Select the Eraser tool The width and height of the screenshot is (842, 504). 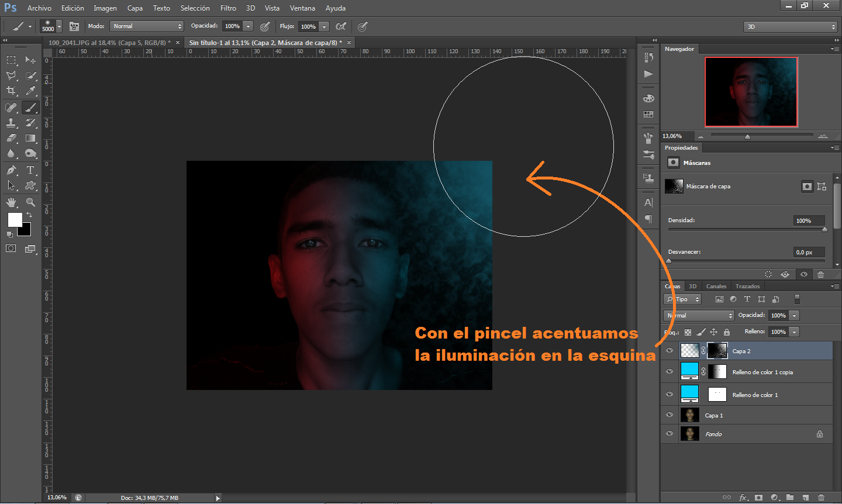click(11, 138)
